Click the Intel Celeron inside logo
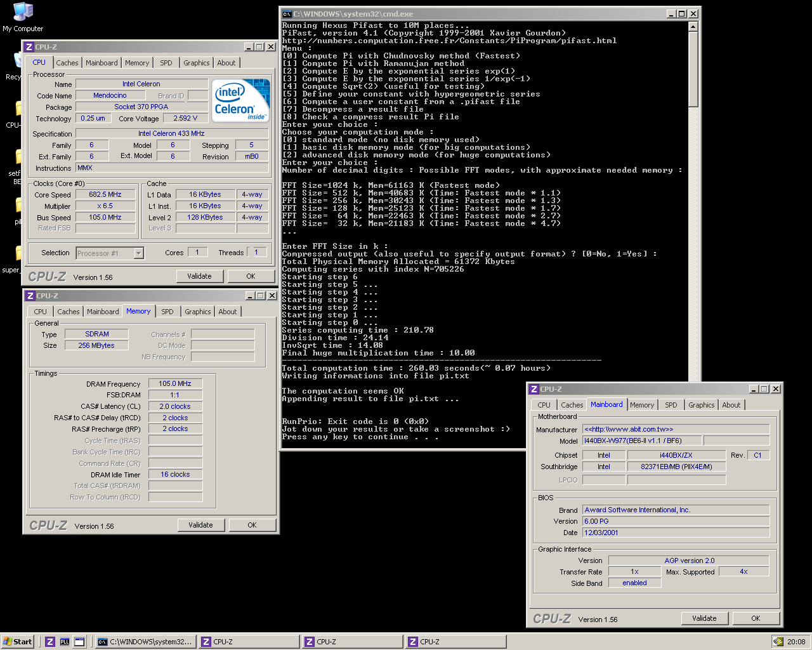This screenshot has width=812, height=650. click(x=240, y=101)
